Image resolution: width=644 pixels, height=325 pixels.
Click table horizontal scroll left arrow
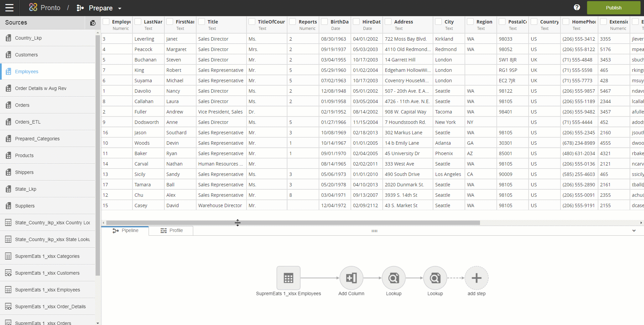[x=104, y=223]
